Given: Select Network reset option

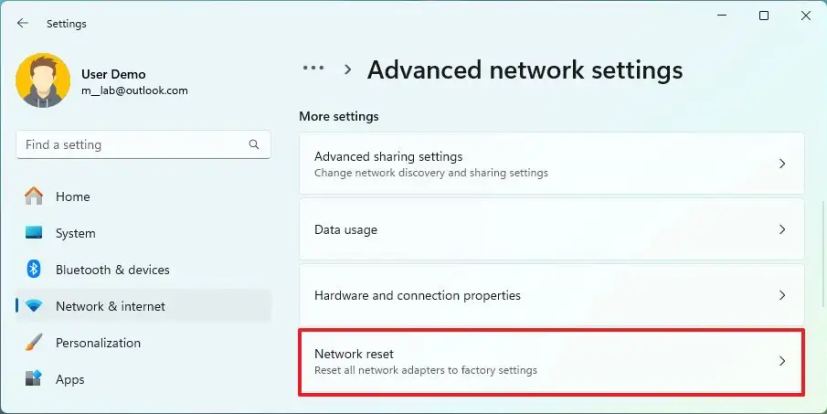Looking at the screenshot, I should coord(552,362).
